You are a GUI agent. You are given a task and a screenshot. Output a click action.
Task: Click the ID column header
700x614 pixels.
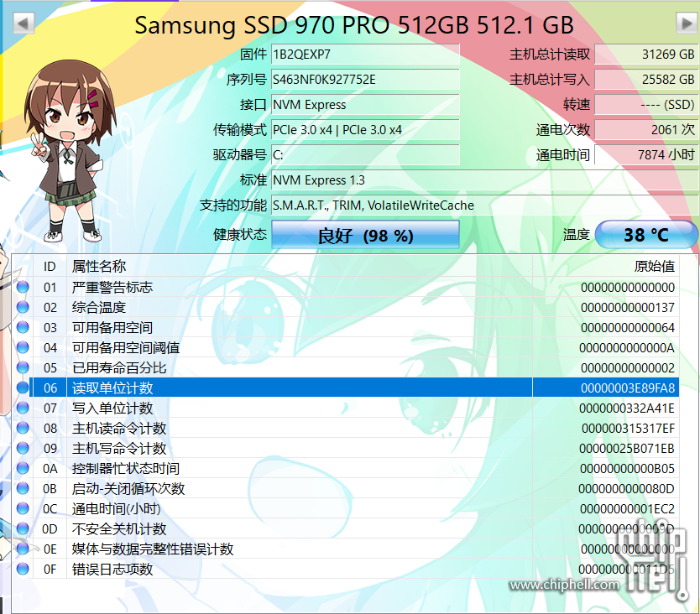point(50,267)
